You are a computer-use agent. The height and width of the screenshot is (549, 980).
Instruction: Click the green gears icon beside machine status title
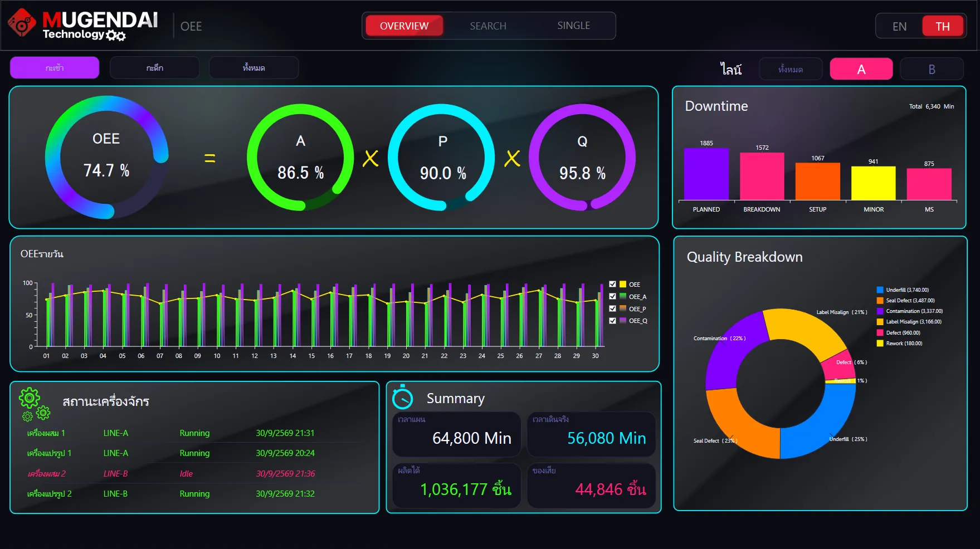[x=35, y=404]
